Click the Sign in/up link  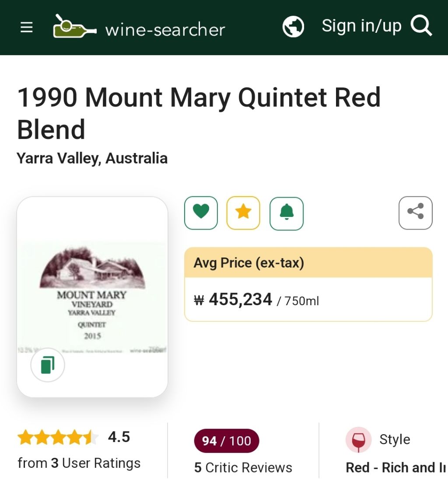pos(361,26)
